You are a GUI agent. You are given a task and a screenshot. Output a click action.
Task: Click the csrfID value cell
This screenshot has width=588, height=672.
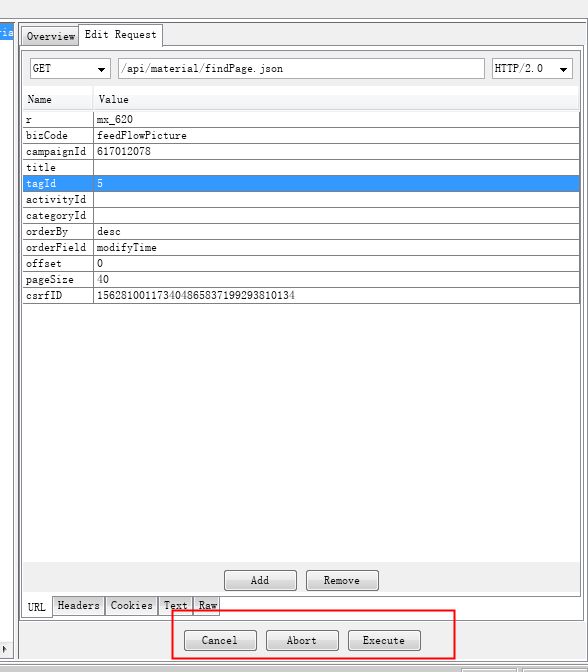[336, 295]
